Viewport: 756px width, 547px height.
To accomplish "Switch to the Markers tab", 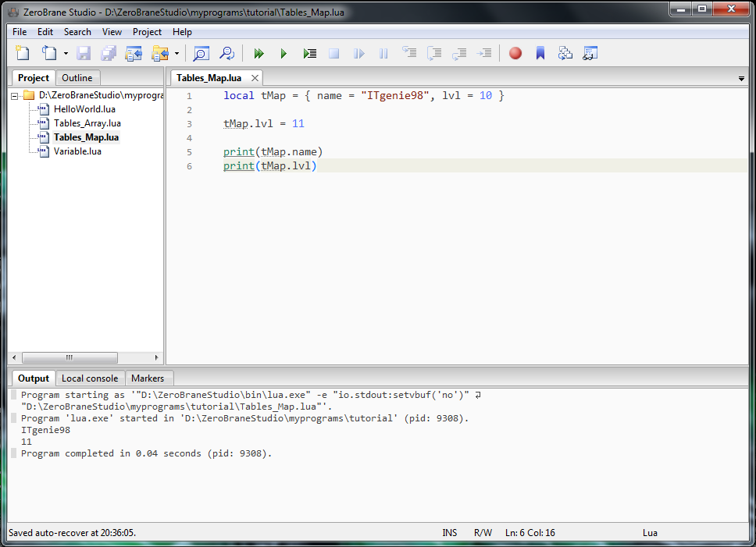I will (148, 378).
